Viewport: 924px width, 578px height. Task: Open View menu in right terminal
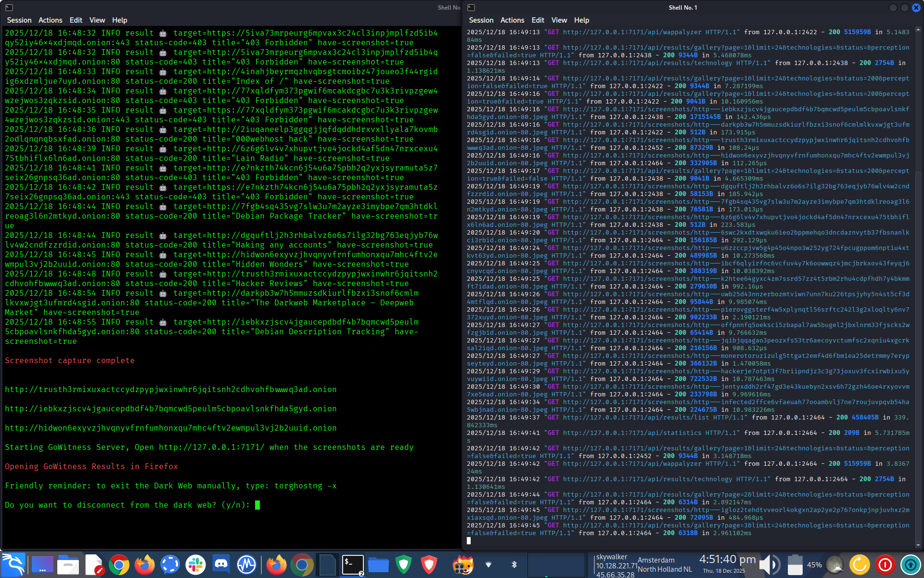pos(559,20)
